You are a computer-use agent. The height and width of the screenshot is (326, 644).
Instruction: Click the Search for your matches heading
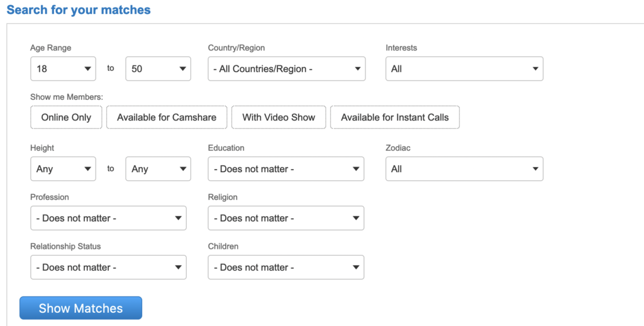pyautogui.click(x=79, y=10)
